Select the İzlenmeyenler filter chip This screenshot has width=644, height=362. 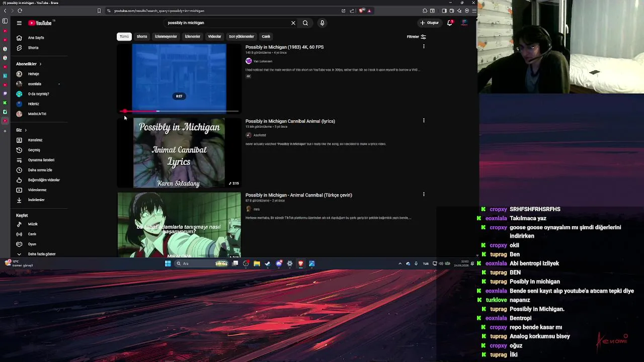(x=166, y=36)
